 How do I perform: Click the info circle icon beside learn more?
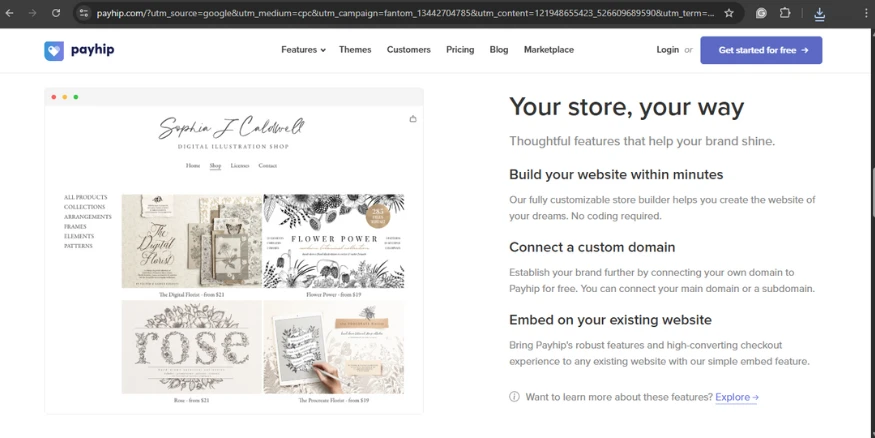514,397
